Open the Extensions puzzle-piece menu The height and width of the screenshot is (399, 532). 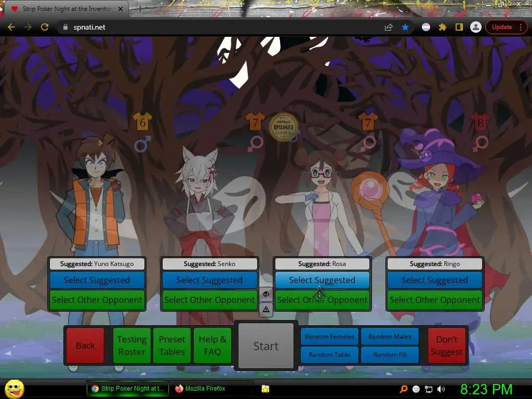[x=443, y=27]
